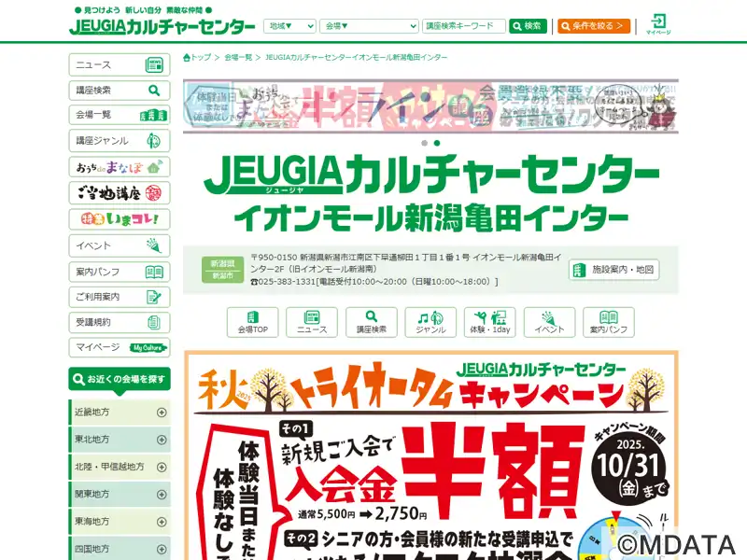Viewport: 747px width, 560px height.
Task: Click the phone number 025-383-1331 text
Action: [287, 282]
